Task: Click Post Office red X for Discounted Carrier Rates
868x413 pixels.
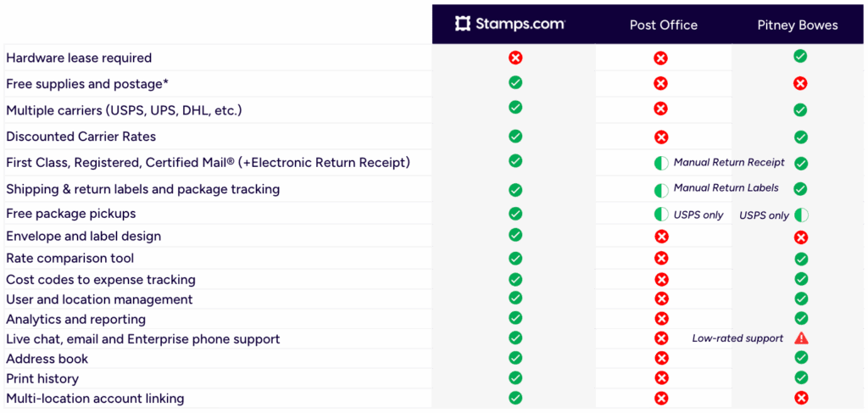Action: click(661, 137)
